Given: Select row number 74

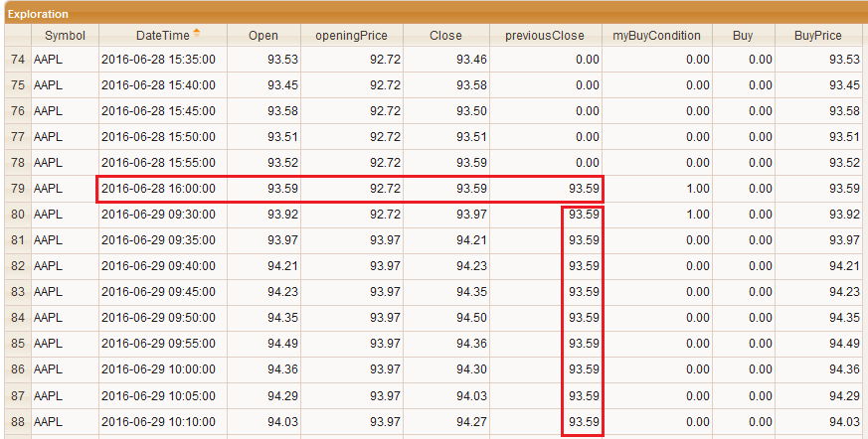Looking at the screenshot, I should (x=18, y=60).
